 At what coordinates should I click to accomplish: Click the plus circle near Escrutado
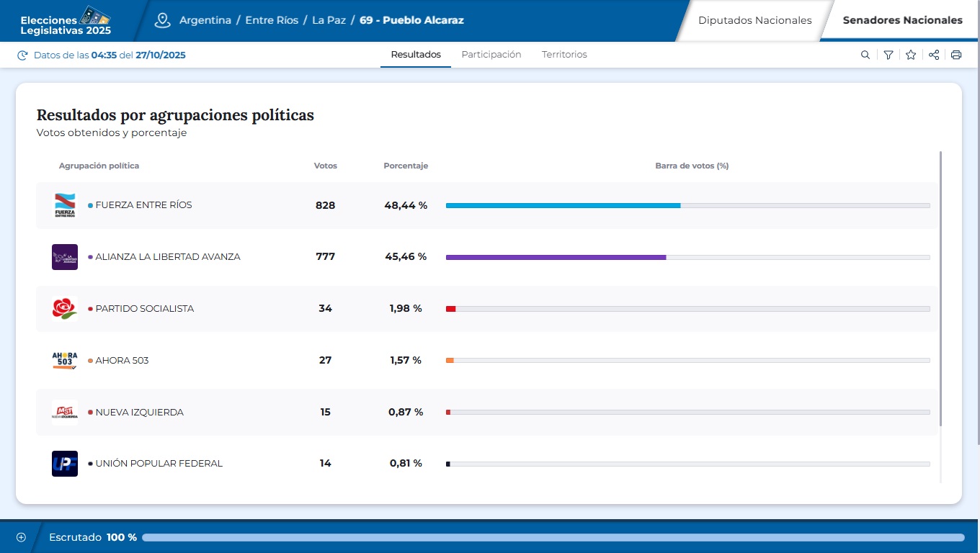(21, 536)
